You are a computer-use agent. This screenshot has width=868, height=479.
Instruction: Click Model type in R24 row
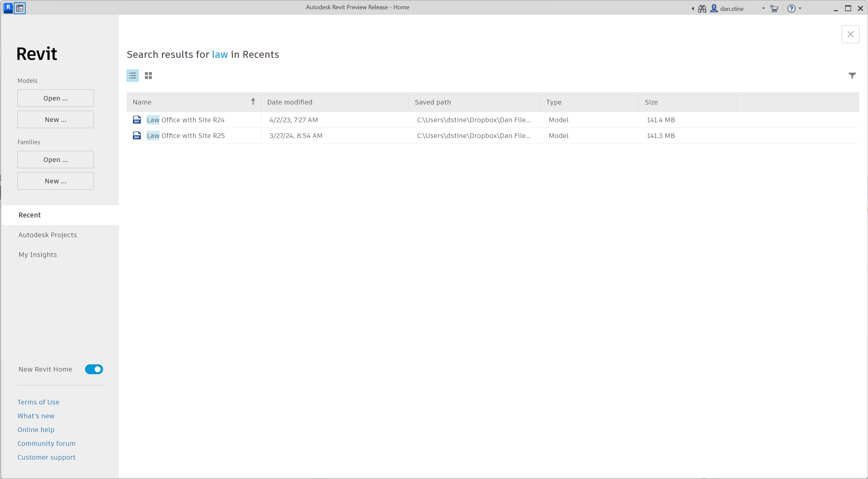click(558, 120)
